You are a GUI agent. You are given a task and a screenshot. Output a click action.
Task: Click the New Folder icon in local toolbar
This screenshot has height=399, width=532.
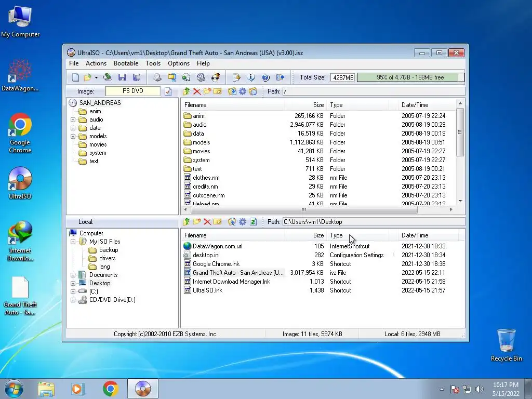point(197,222)
